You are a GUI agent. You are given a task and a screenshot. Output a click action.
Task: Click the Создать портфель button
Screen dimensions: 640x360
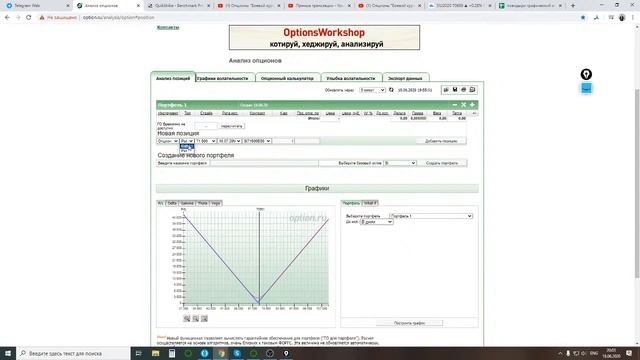pyautogui.click(x=442, y=163)
